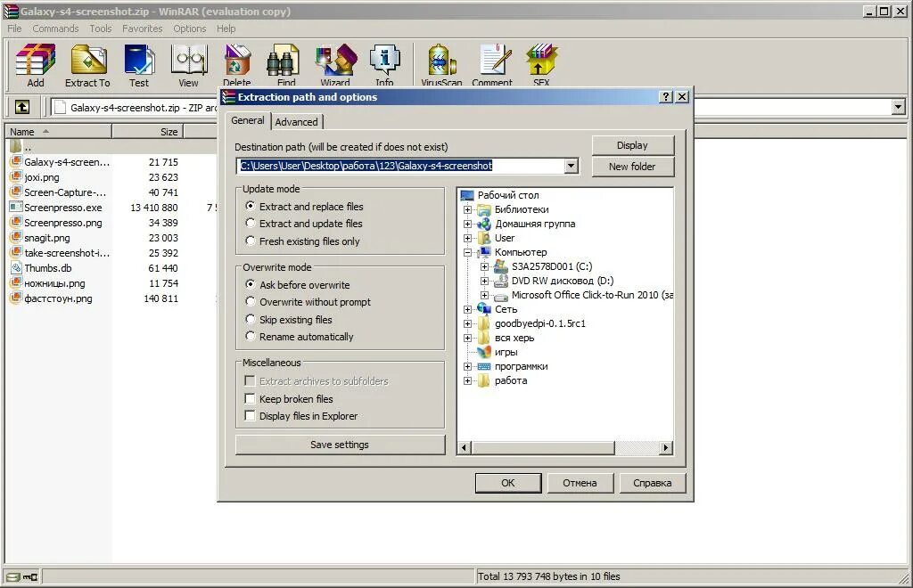Click the SFX toolbar icon

point(541,60)
